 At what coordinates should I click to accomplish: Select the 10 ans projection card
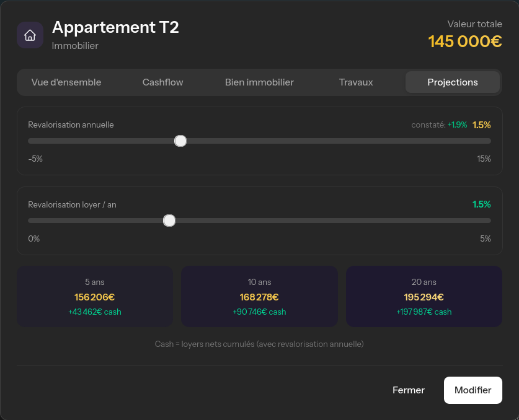tap(259, 296)
